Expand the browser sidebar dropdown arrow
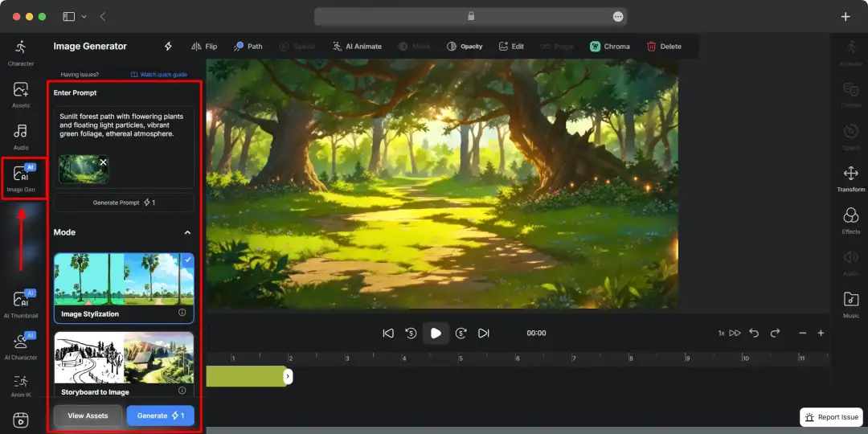The height and width of the screenshot is (434, 868). tap(84, 17)
